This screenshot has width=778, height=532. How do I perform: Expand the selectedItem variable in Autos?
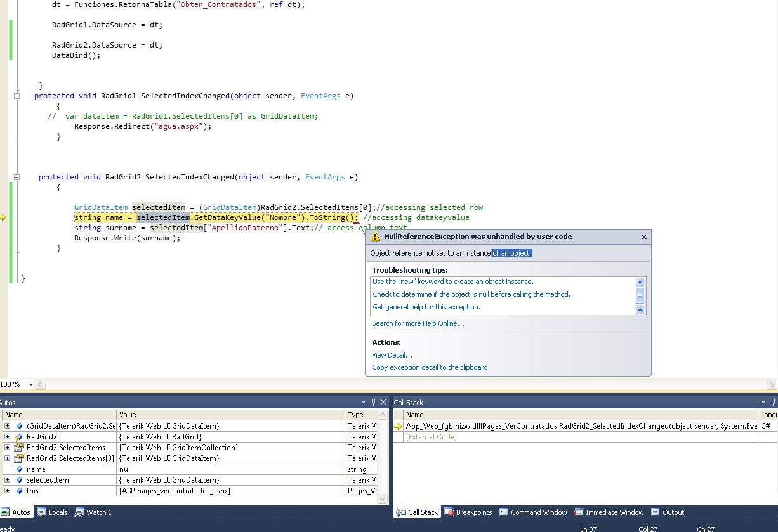pos(7,480)
